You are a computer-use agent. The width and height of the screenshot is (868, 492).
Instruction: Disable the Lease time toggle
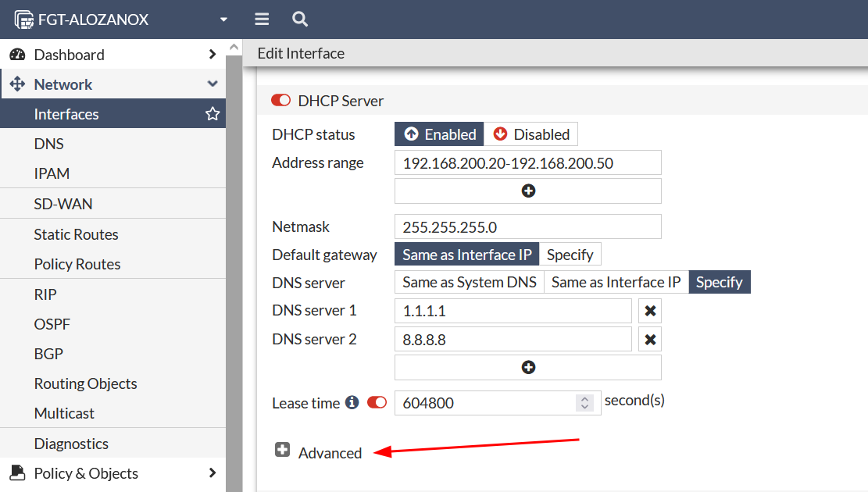[377, 403]
